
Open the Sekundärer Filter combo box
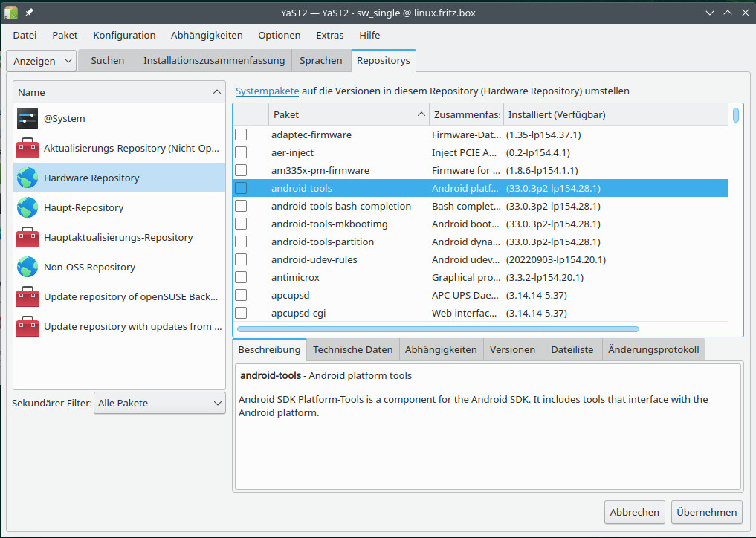[159, 403]
